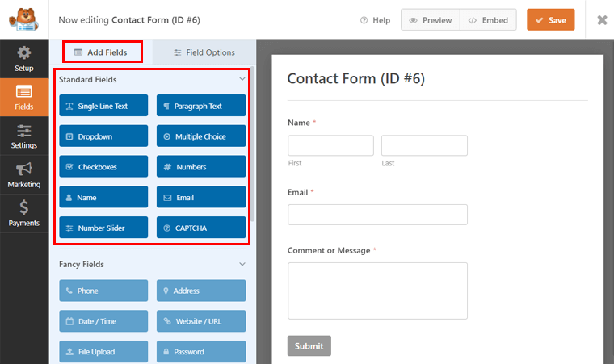Open the Setup gear panel
Viewport: 614px width, 364px height.
(24, 59)
